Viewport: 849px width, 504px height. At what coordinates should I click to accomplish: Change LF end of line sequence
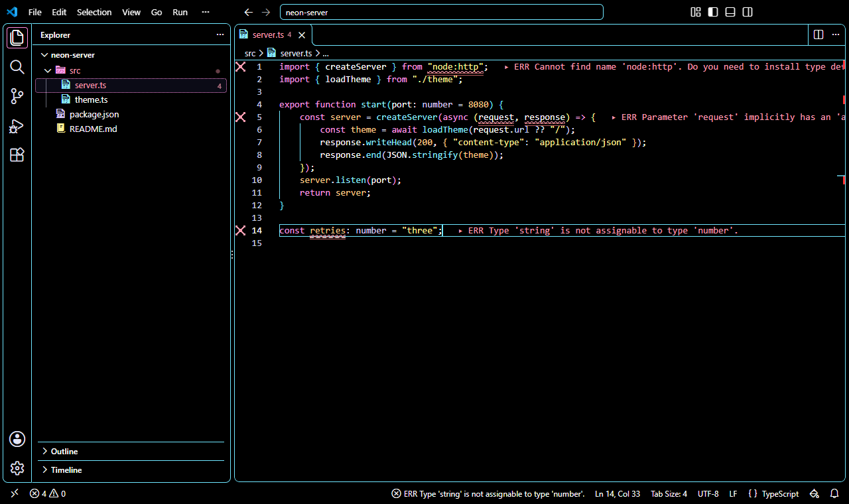[x=733, y=493]
